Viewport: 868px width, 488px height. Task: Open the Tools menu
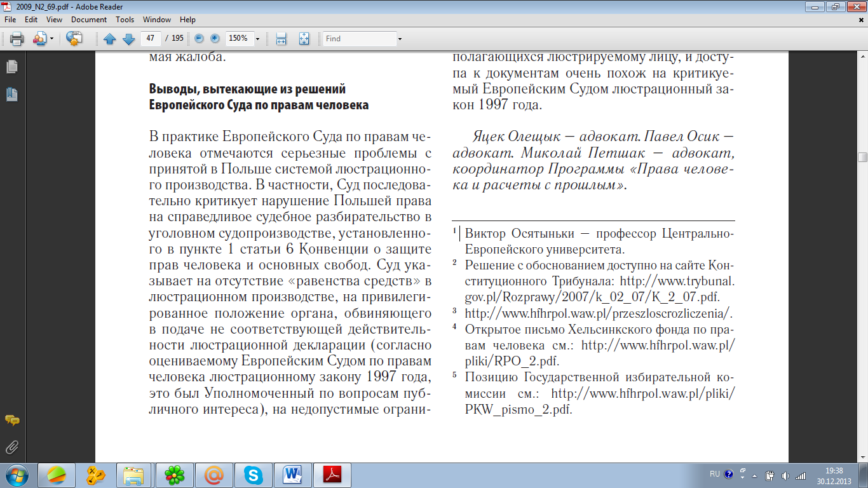click(125, 20)
